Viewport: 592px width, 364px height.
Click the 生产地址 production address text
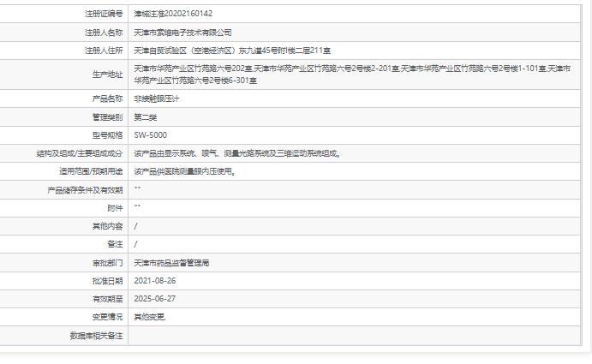[x=351, y=74]
